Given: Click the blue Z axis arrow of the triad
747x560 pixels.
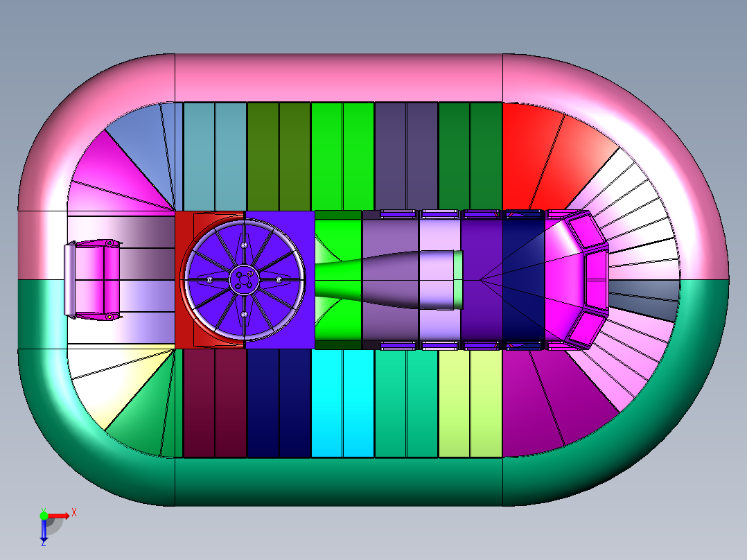Looking at the screenshot, I should click(x=44, y=532).
